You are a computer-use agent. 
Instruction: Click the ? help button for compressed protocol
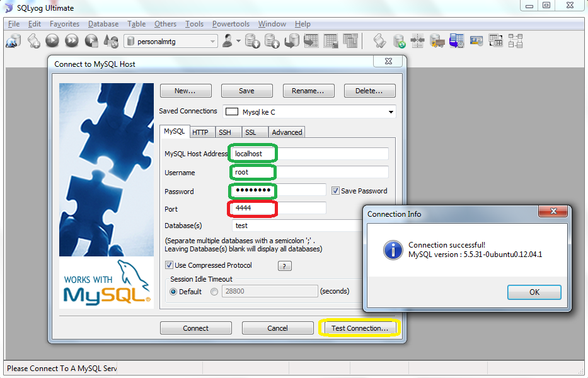pyautogui.click(x=285, y=266)
